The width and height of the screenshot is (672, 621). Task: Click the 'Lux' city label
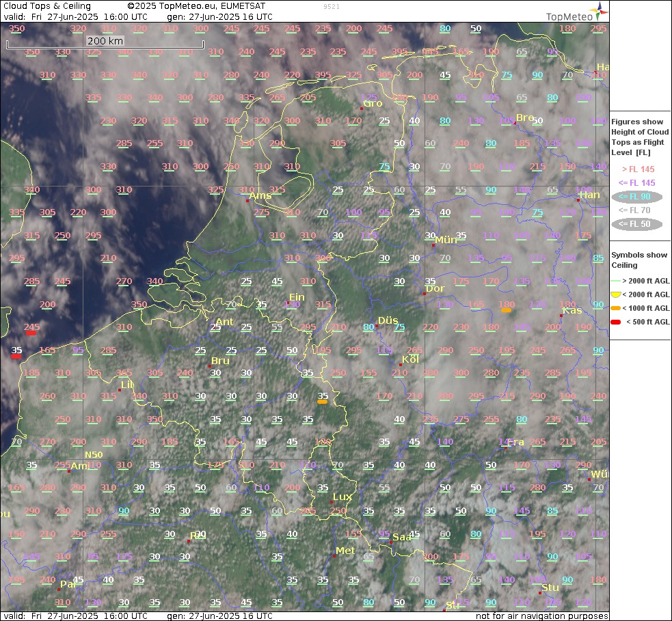coord(342,497)
